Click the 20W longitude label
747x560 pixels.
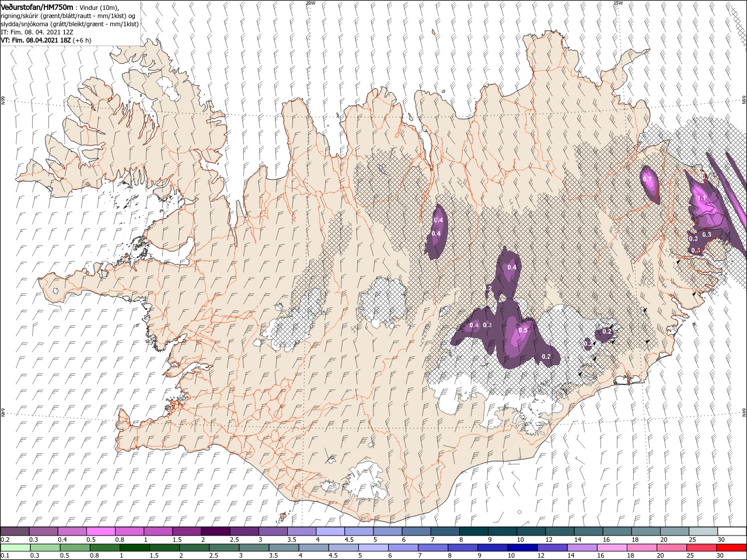[x=310, y=3]
